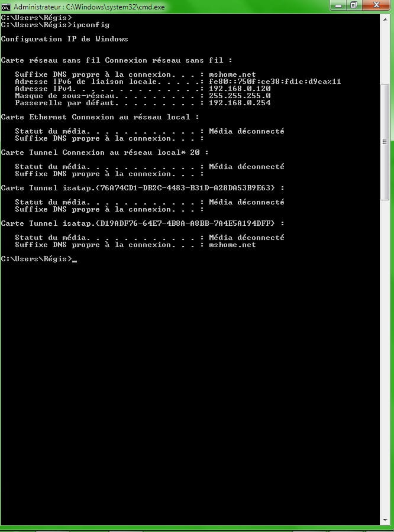The width and height of the screenshot is (394, 532).
Task: Click the scrollbar track below the thumb
Action: click(x=385, y=356)
